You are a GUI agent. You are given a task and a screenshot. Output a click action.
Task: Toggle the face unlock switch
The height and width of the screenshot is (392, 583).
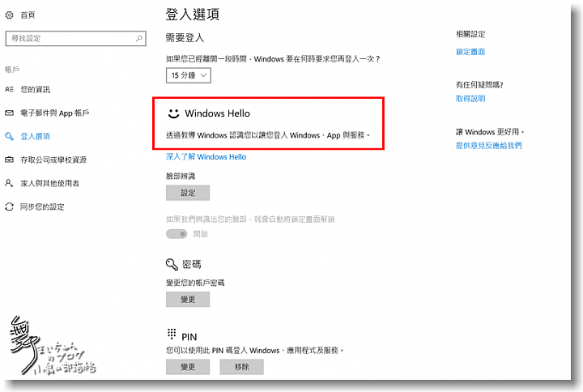177,234
